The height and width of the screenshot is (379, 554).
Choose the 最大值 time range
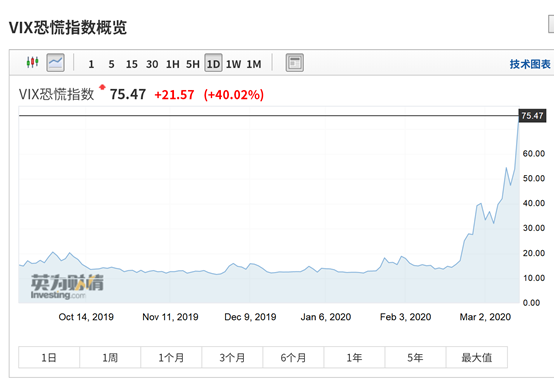point(477,357)
